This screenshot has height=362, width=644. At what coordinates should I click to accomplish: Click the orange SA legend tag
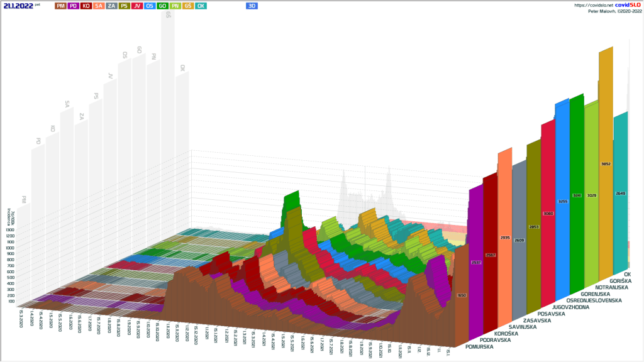tap(99, 6)
